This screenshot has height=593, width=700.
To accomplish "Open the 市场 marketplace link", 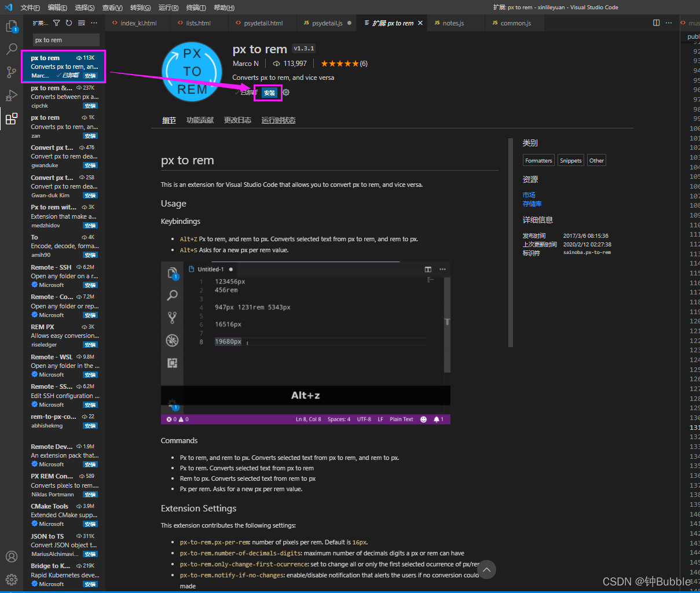I will (529, 195).
